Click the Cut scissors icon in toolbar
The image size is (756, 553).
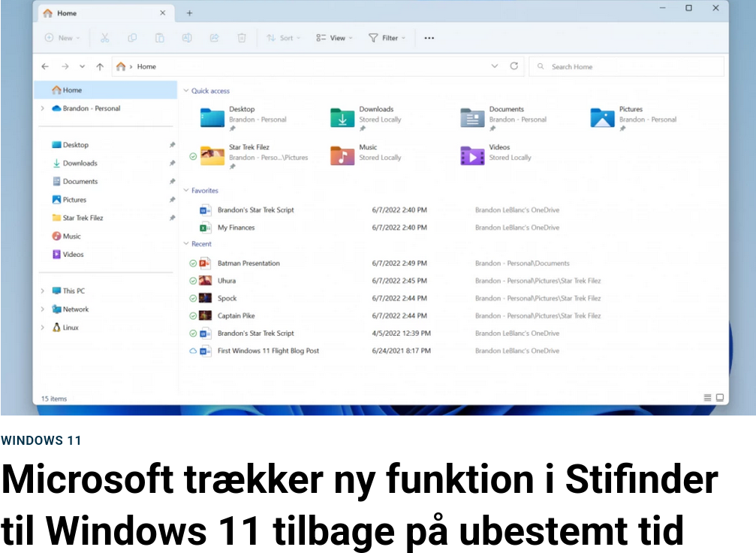point(104,38)
